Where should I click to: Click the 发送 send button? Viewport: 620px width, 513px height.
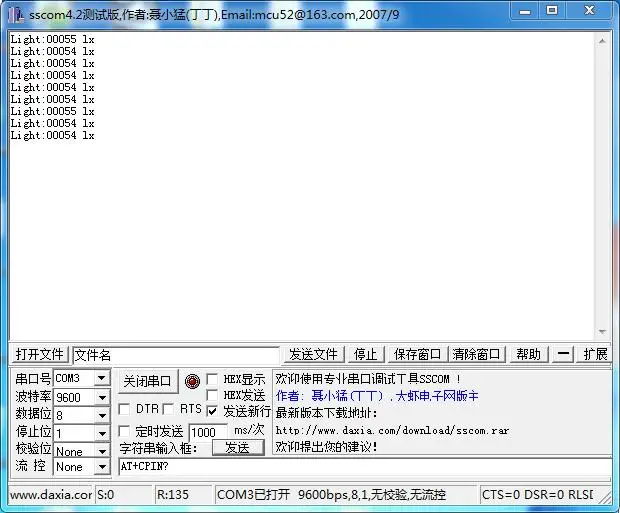click(238, 448)
